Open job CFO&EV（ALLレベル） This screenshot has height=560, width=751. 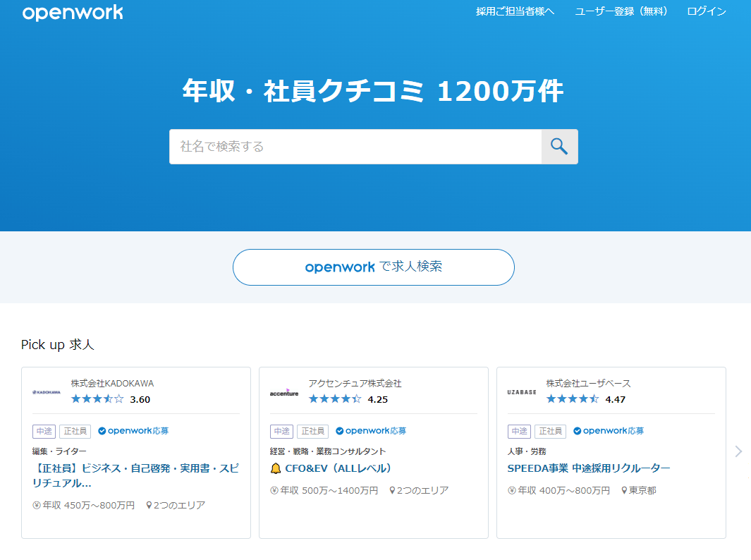click(x=338, y=468)
